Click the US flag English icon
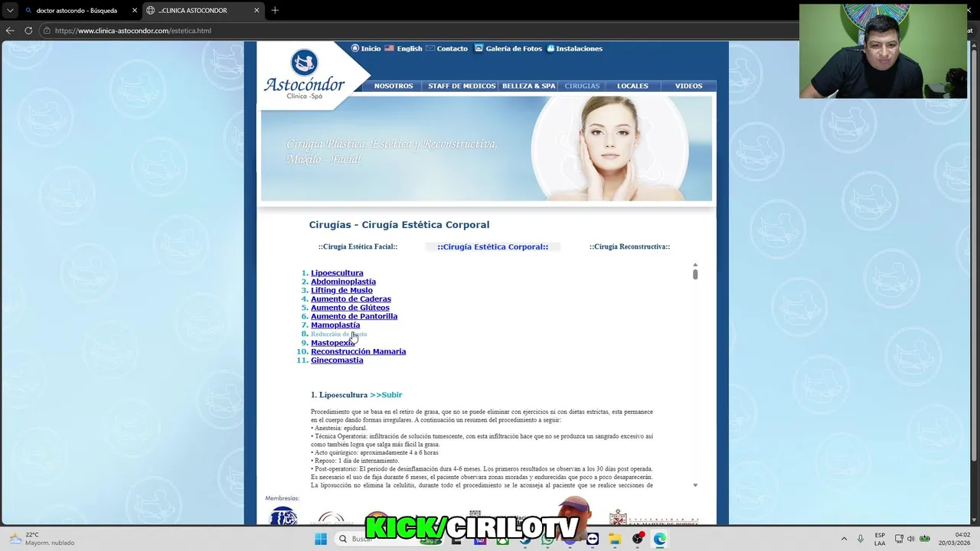Screen dimensions: 980x551 pyautogui.click(x=389, y=48)
